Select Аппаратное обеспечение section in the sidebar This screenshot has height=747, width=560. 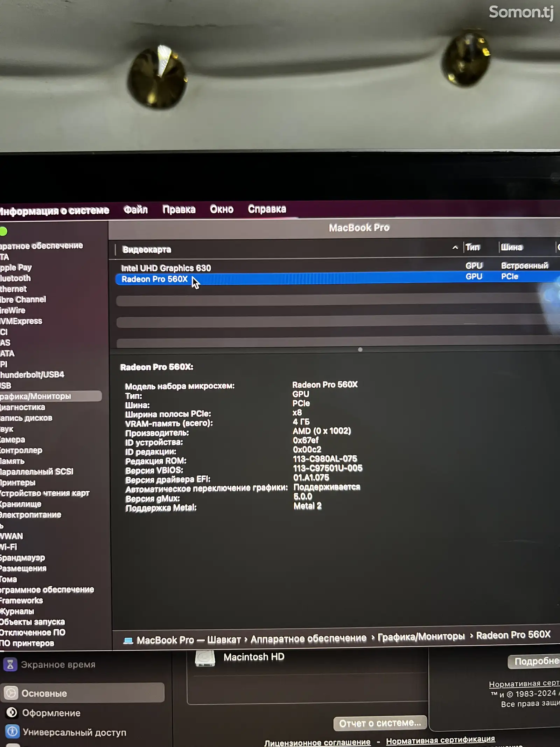41,246
